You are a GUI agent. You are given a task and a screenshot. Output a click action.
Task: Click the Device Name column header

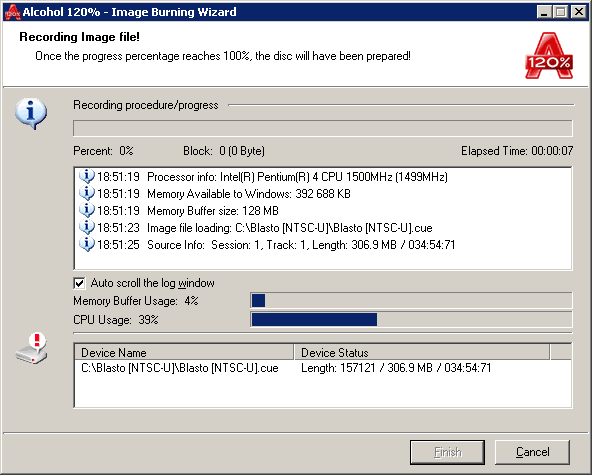coord(184,352)
